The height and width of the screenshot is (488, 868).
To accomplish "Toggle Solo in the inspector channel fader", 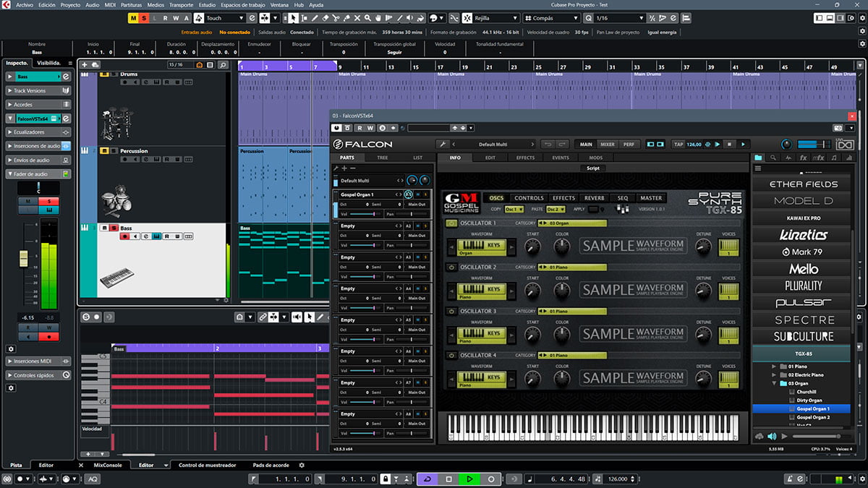I will tap(49, 200).
